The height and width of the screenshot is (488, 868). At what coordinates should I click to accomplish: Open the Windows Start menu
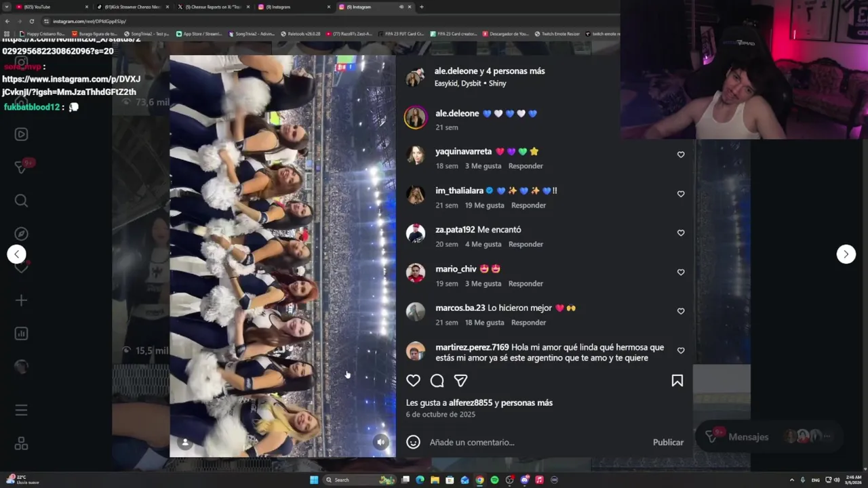point(313,480)
